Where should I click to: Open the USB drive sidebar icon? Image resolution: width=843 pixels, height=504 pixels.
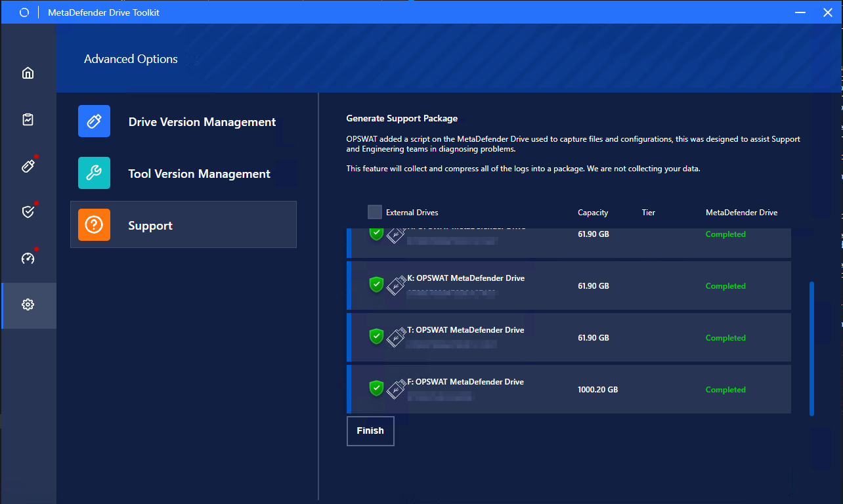(28, 165)
